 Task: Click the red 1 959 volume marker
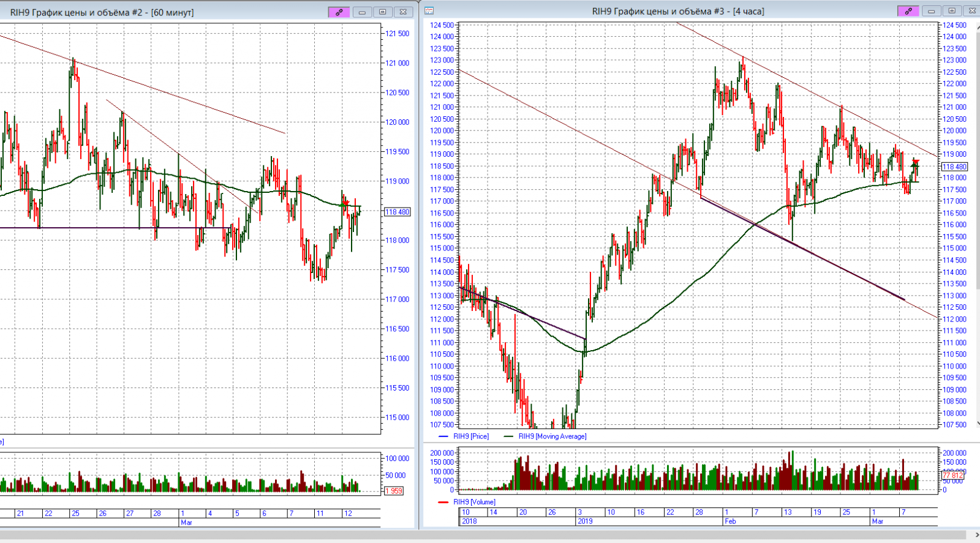tap(394, 491)
